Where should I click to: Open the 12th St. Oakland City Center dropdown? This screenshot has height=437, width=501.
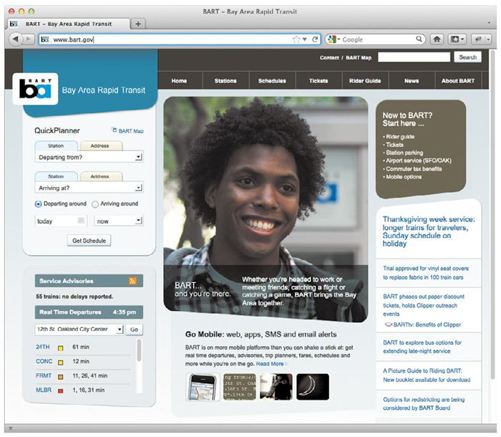coord(120,329)
